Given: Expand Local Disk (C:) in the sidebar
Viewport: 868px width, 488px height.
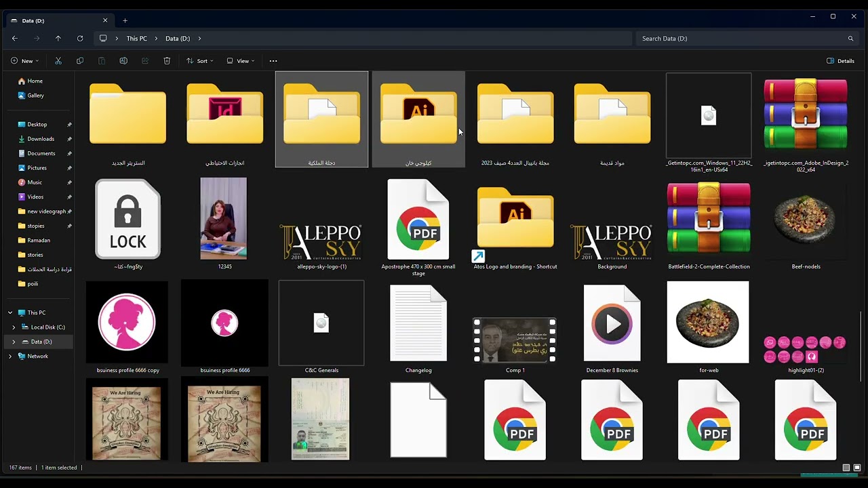Looking at the screenshot, I should [14, 327].
